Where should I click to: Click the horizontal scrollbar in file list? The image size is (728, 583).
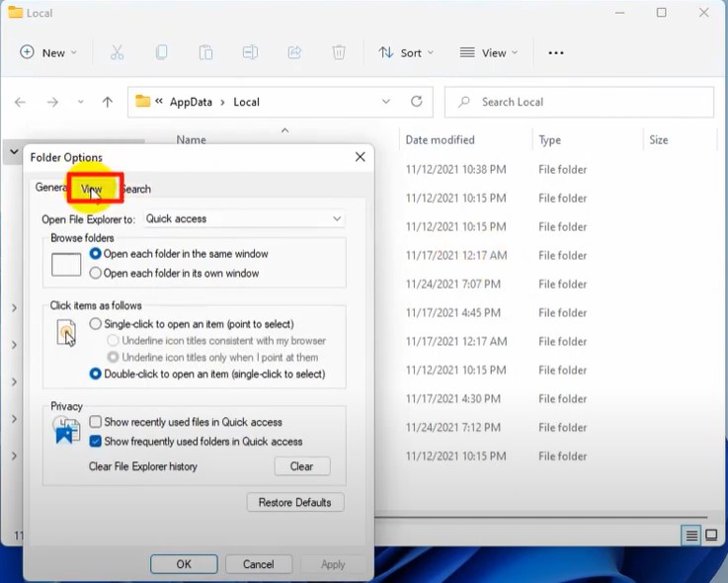[x=541, y=517]
